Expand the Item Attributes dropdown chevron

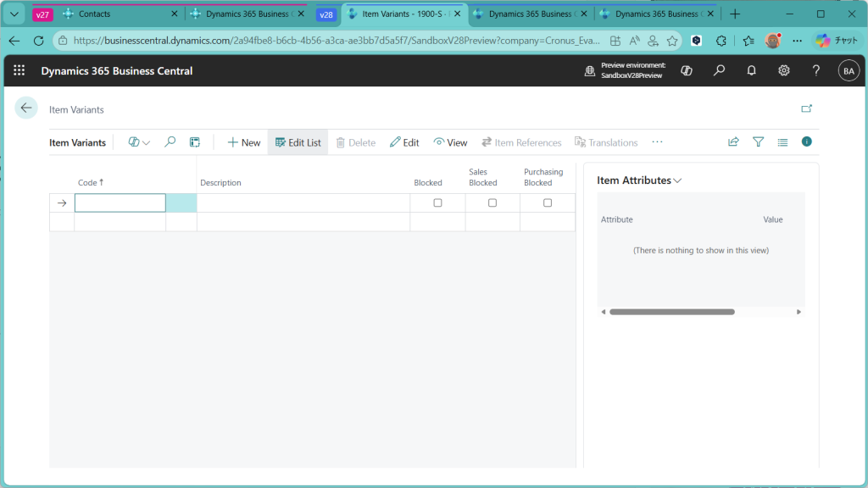pos(677,180)
